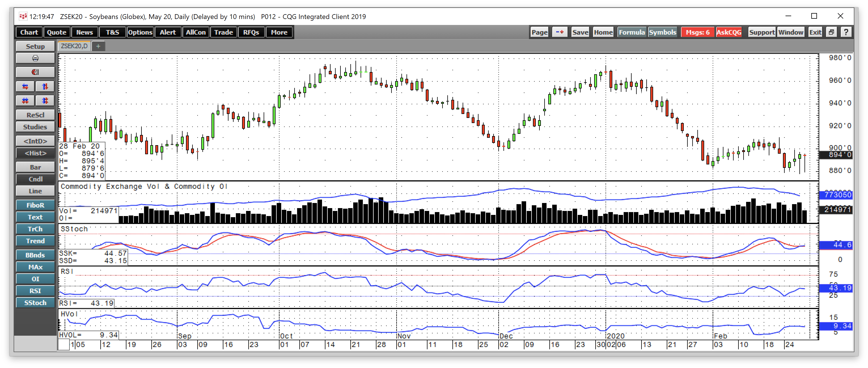
Task: Click the magnet snap icon button
Action: 35,72
